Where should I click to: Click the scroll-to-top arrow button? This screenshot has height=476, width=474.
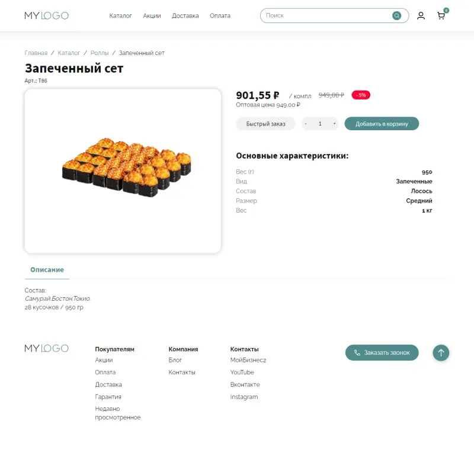tap(441, 353)
